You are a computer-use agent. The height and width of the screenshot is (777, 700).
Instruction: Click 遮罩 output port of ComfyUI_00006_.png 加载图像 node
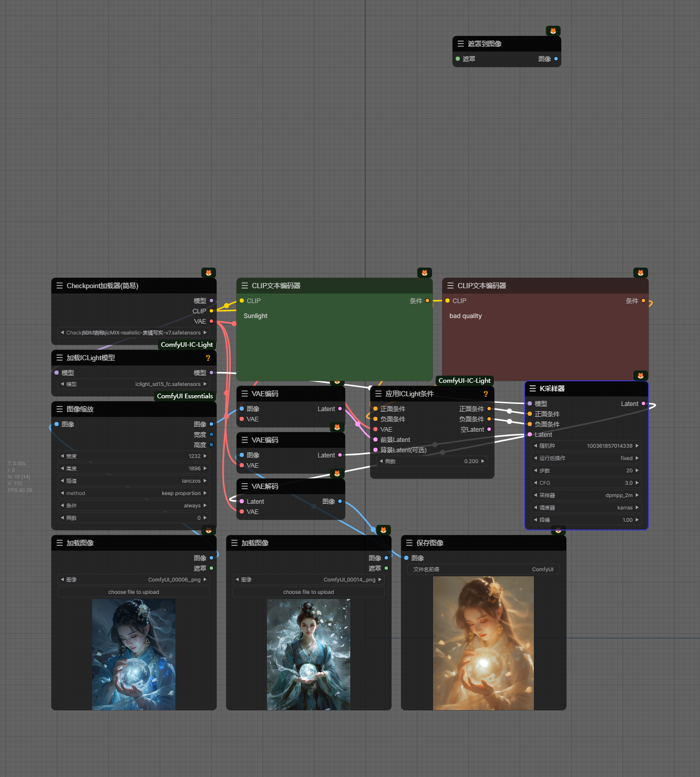click(211, 568)
